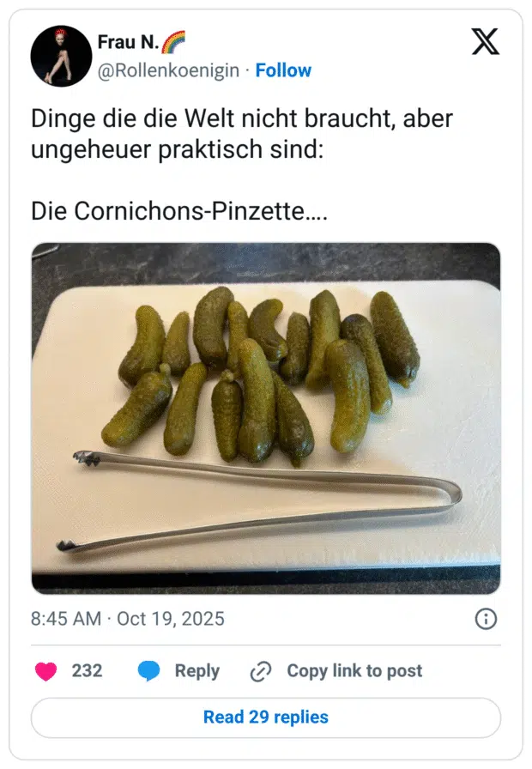The width and height of the screenshot is (532, 769).
Task: Open the 8:45 AM · Oct 19, 2025 timestamp
Action: 128,619
